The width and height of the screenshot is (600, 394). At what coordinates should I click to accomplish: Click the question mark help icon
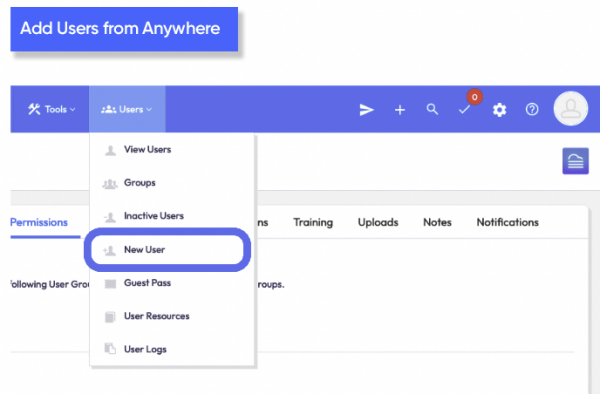(x=532, y=109)
